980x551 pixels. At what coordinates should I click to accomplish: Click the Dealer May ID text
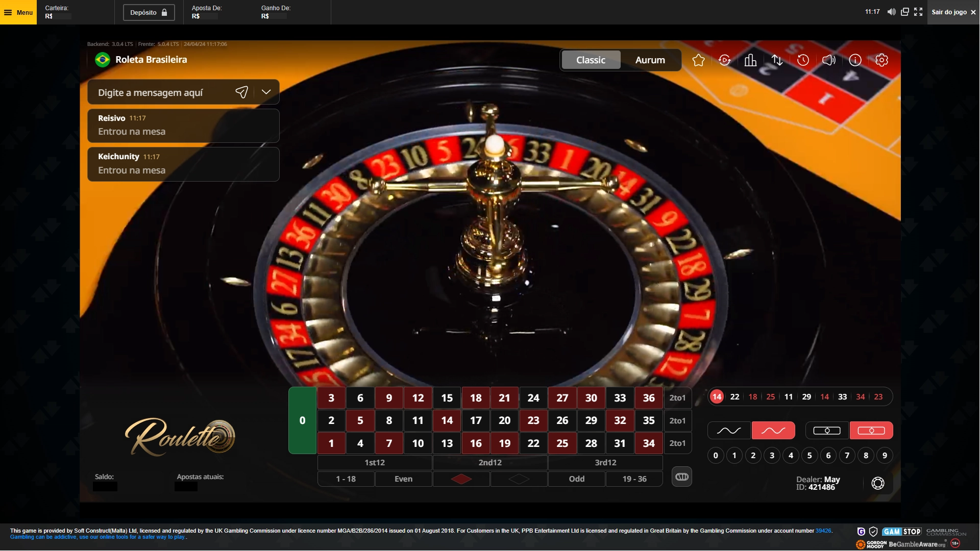[818, 483]
